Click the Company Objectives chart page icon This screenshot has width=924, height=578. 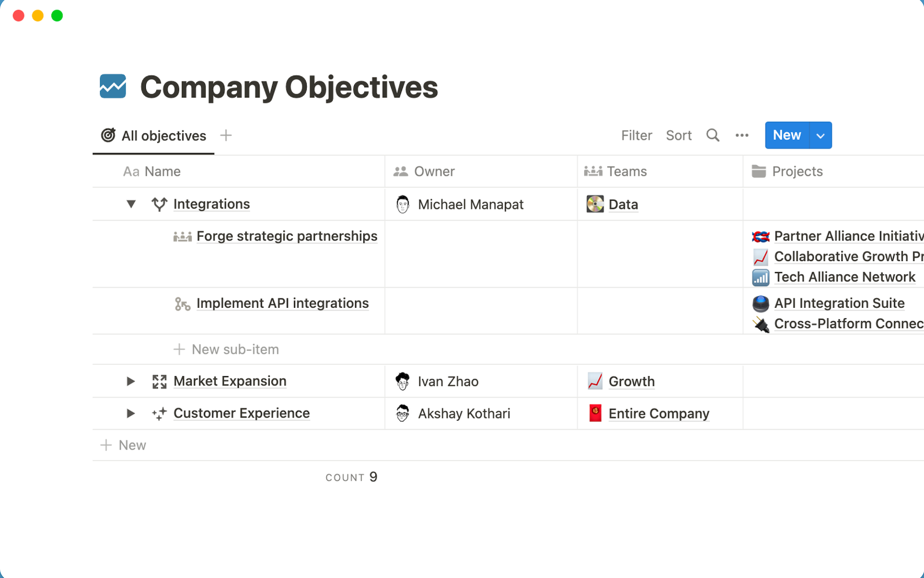(113, 87)
